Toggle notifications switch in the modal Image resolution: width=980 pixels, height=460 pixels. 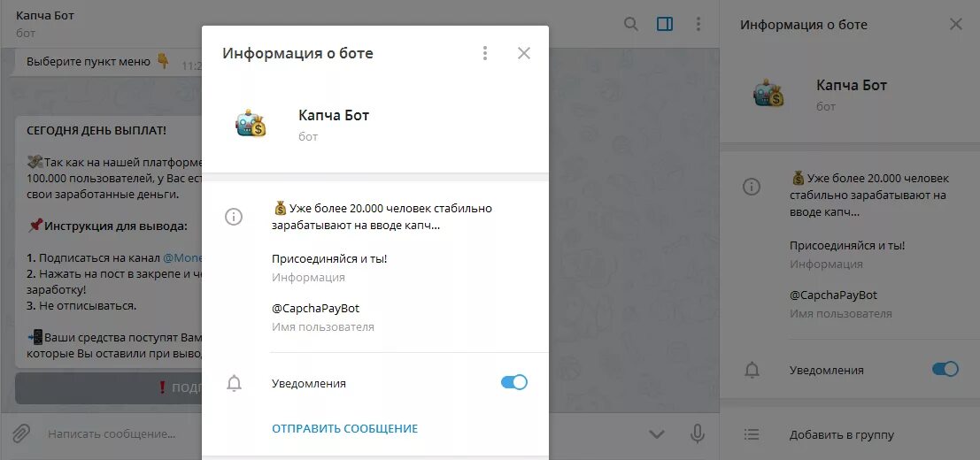514,382
